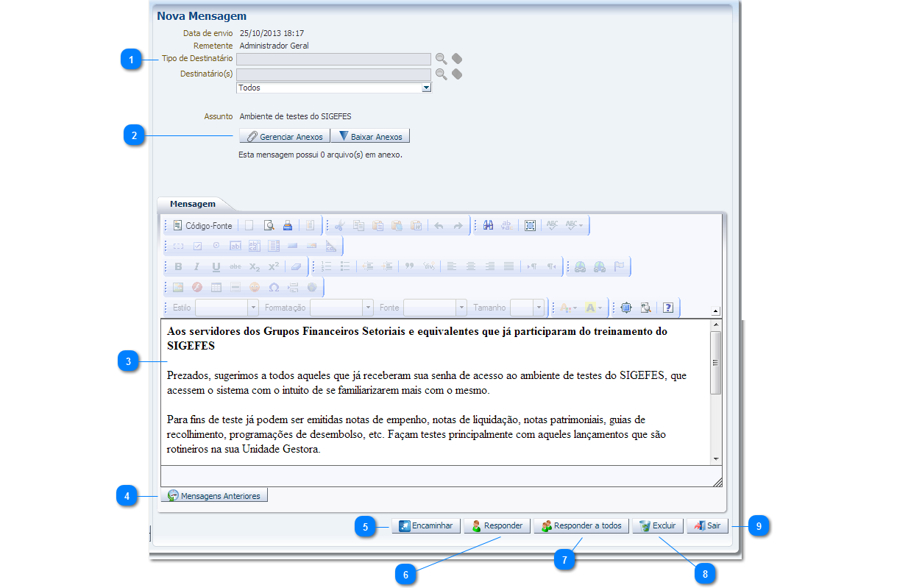
Task: Open the Todos dropdown list
Action: [426, 88]
